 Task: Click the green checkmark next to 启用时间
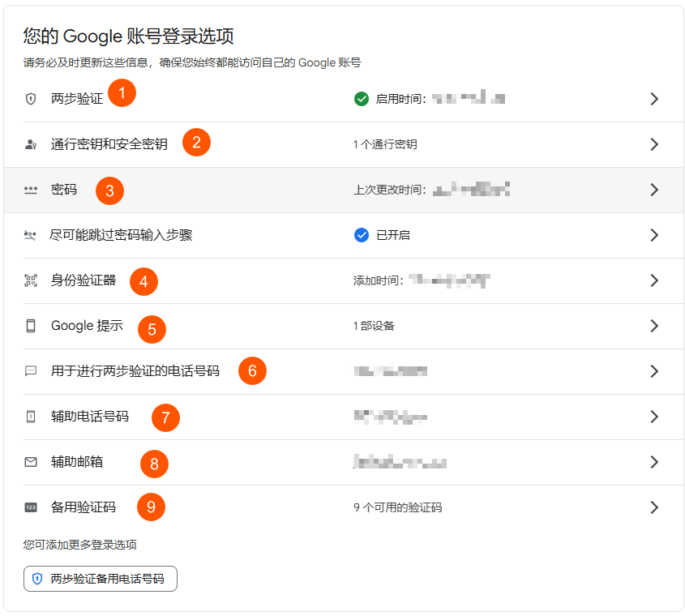[x=362, y=99]
